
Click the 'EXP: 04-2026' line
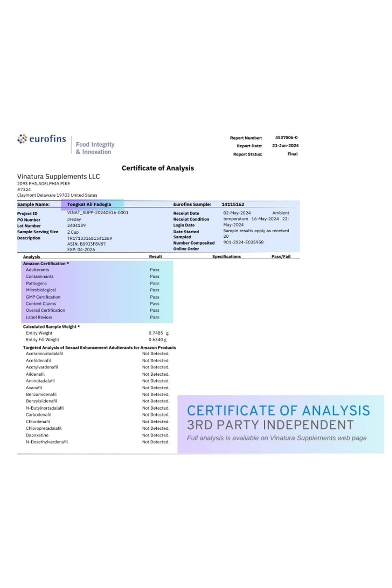tap(81, 250)
